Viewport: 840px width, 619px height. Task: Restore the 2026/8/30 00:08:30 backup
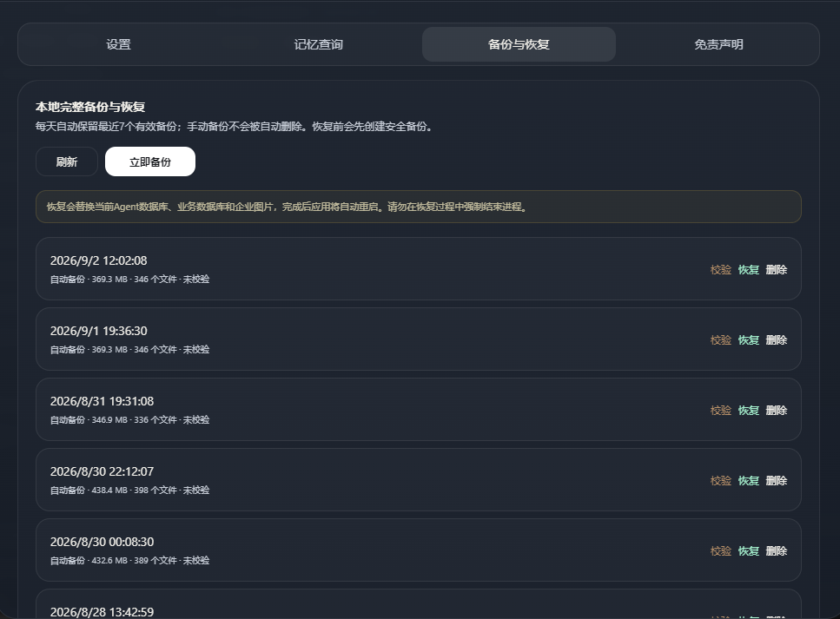click(749, 551)
